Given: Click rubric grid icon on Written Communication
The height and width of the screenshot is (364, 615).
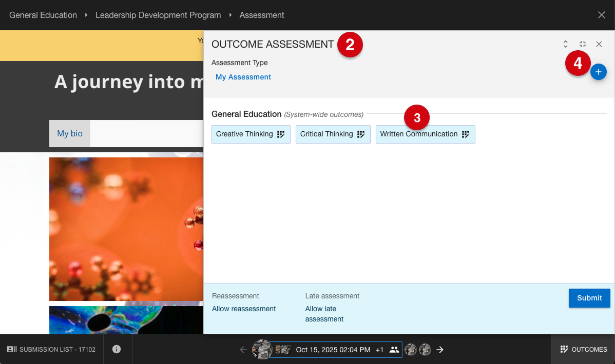Looking at the screenshot, I should 466,134.
